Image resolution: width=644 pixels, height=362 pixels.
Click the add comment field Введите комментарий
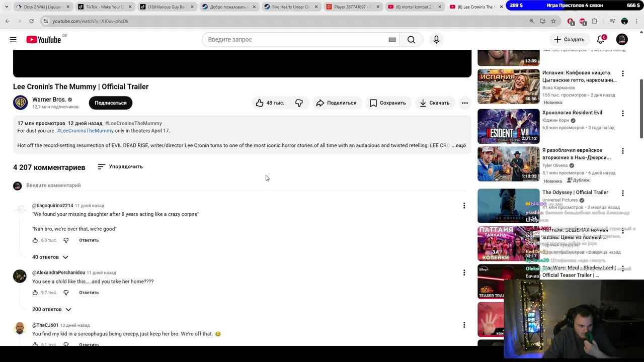(x=246, y=186)
